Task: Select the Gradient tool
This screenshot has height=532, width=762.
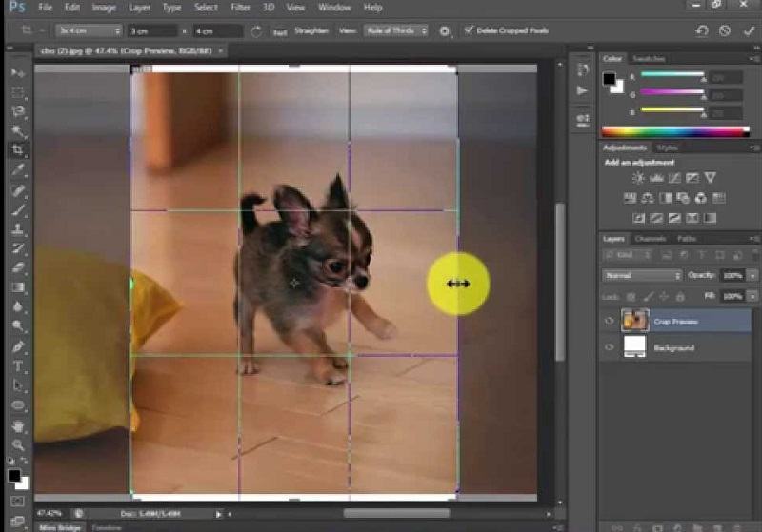Action: (17, 287)
